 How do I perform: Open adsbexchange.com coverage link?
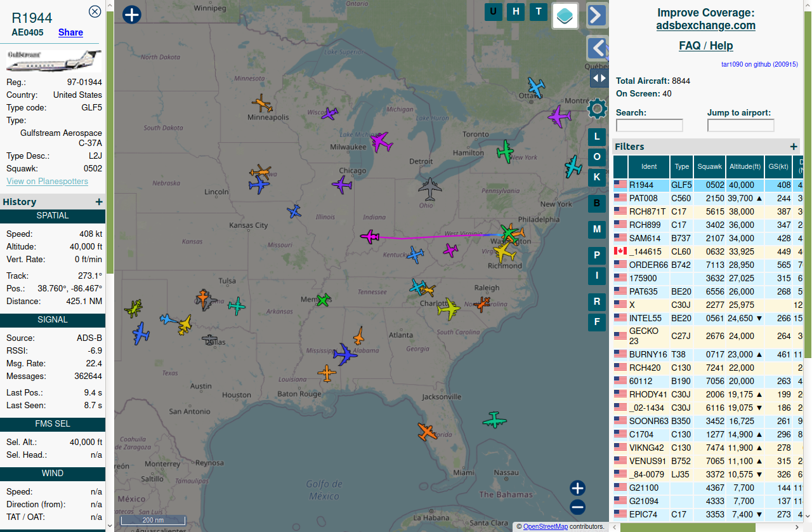pos(705,26)
